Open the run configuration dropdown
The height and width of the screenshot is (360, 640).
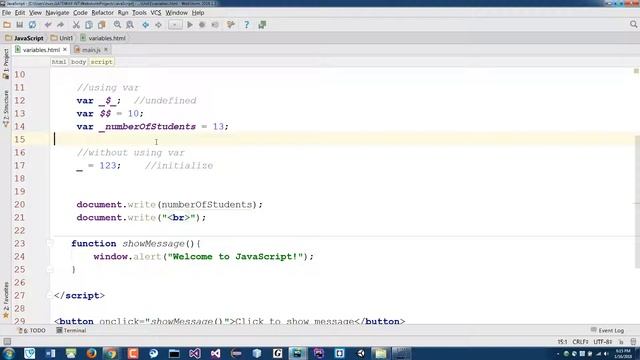[x=175, y=25]
